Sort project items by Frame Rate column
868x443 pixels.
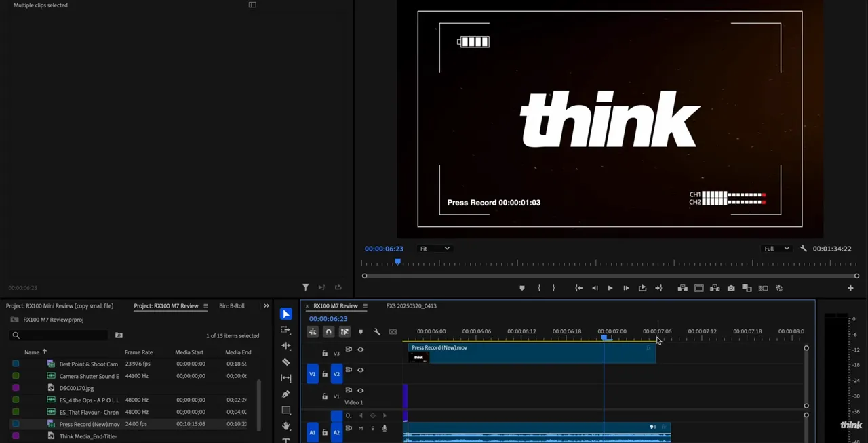pos(138,352)
